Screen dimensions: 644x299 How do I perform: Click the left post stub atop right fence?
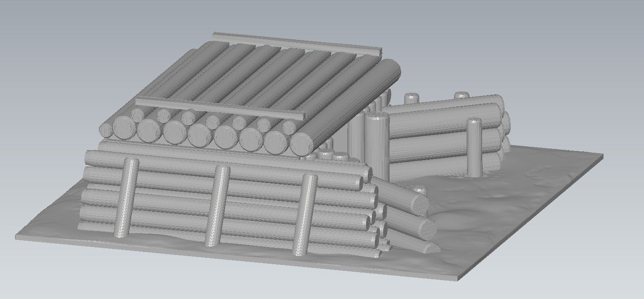tap(412, 98)
